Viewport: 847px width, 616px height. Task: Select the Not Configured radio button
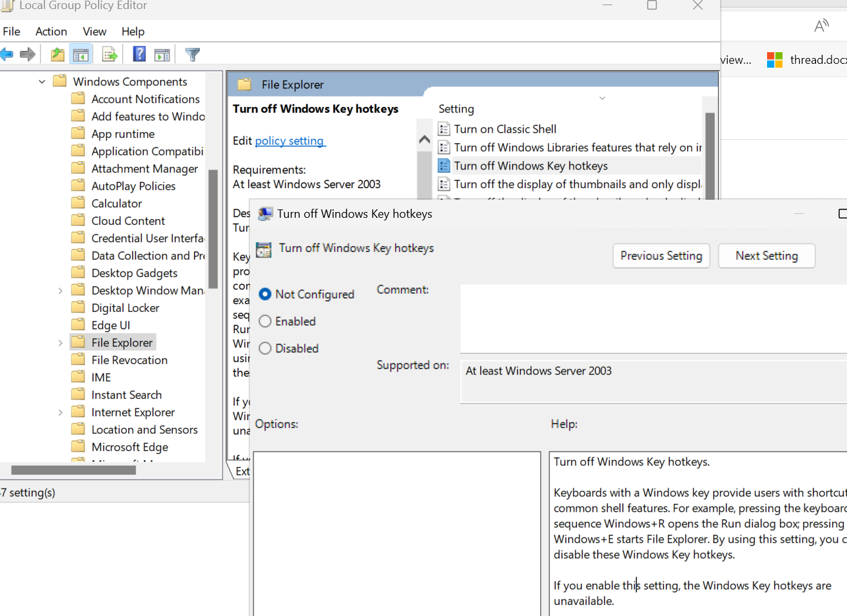click(265, 294)
